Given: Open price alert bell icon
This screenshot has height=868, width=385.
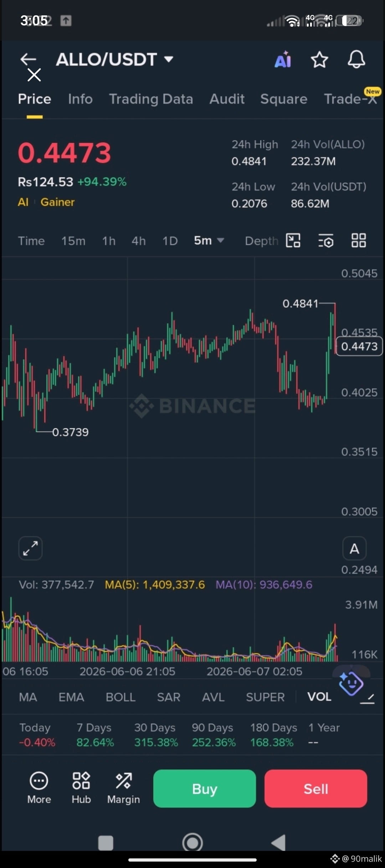Looking at the screenshot, I should pos(356,60).
